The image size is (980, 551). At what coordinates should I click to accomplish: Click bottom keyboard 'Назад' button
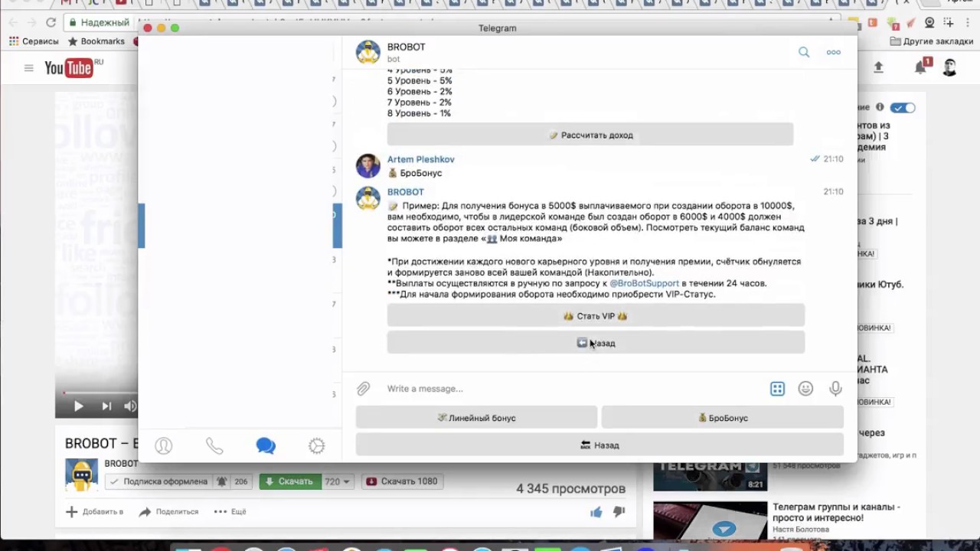click(x=599, y=445)
